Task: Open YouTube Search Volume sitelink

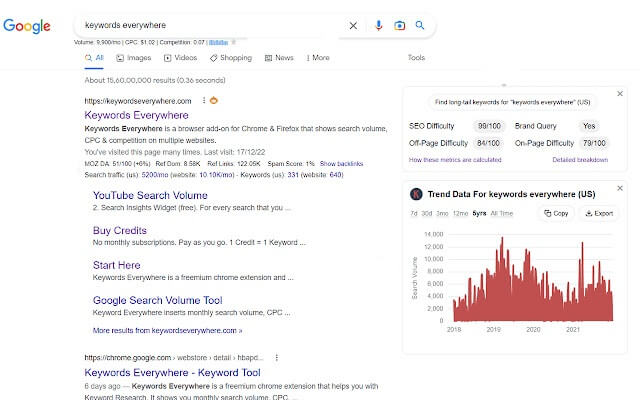Action: [x=150, y=196]
